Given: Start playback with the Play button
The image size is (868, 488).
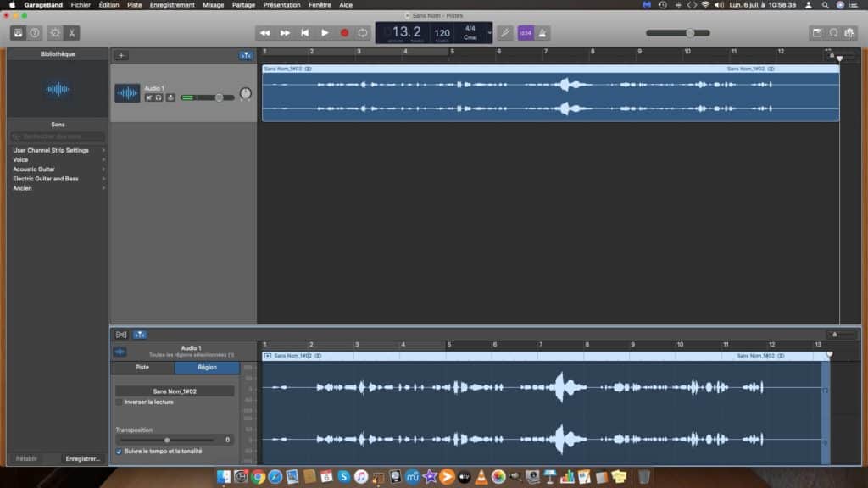Looking at the screenshot, I should coord(325,32).
